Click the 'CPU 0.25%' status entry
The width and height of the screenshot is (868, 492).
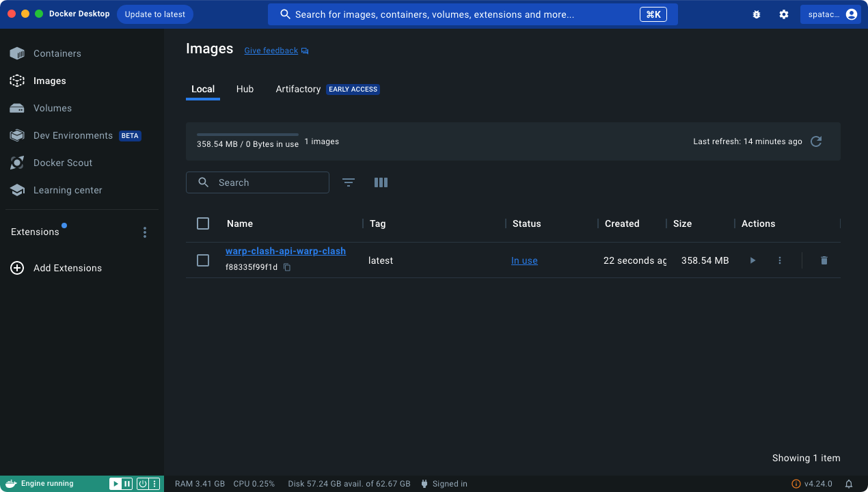254,484
